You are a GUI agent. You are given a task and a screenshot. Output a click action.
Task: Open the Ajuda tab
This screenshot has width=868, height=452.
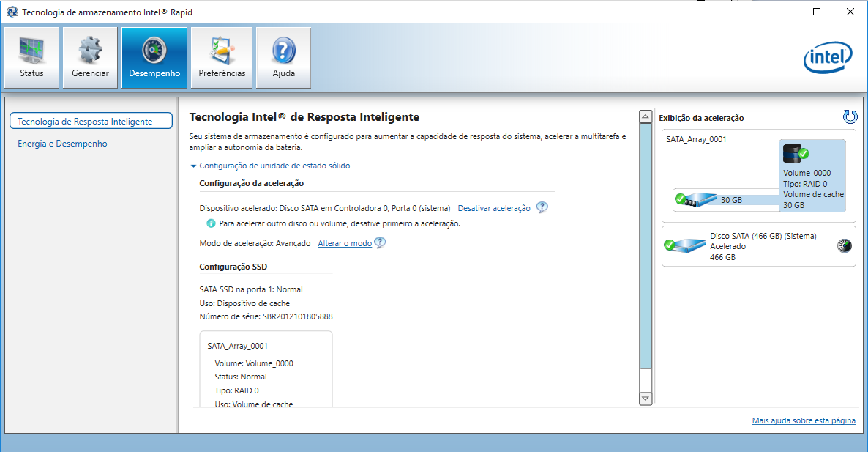pos(283,58)
